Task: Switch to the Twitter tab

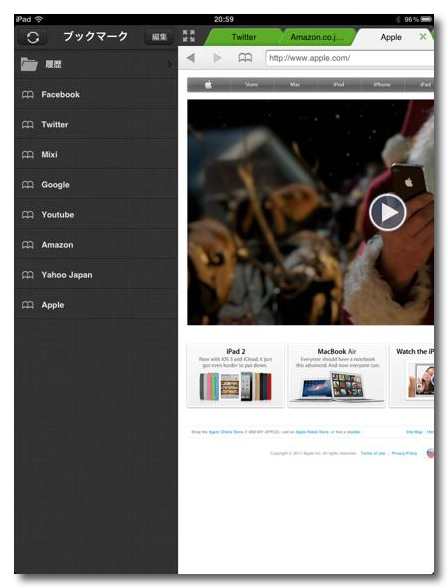Action: [244, 37]
